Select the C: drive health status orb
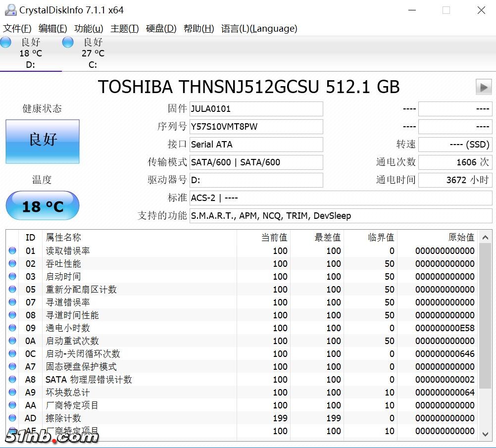 point(68,43)
